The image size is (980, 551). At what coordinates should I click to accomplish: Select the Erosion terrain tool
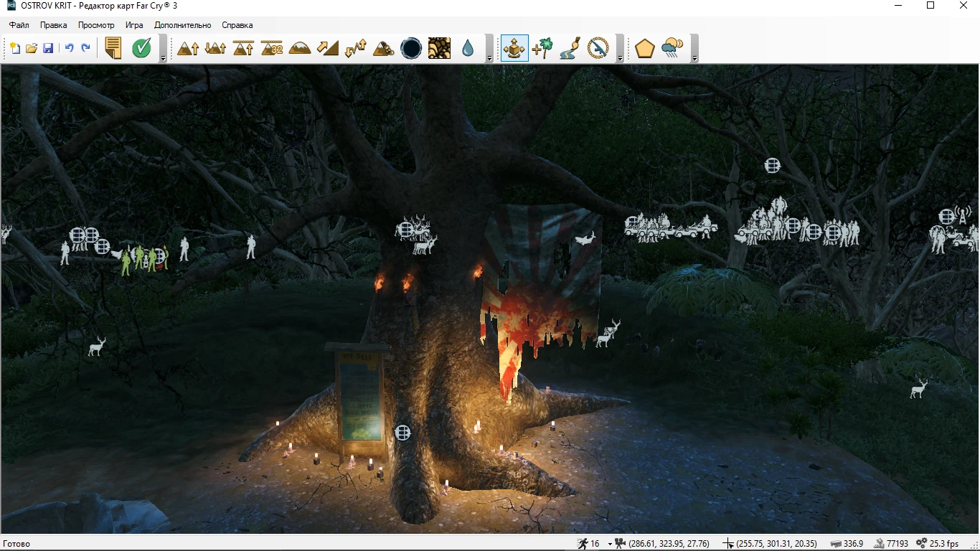click(356, 48)
